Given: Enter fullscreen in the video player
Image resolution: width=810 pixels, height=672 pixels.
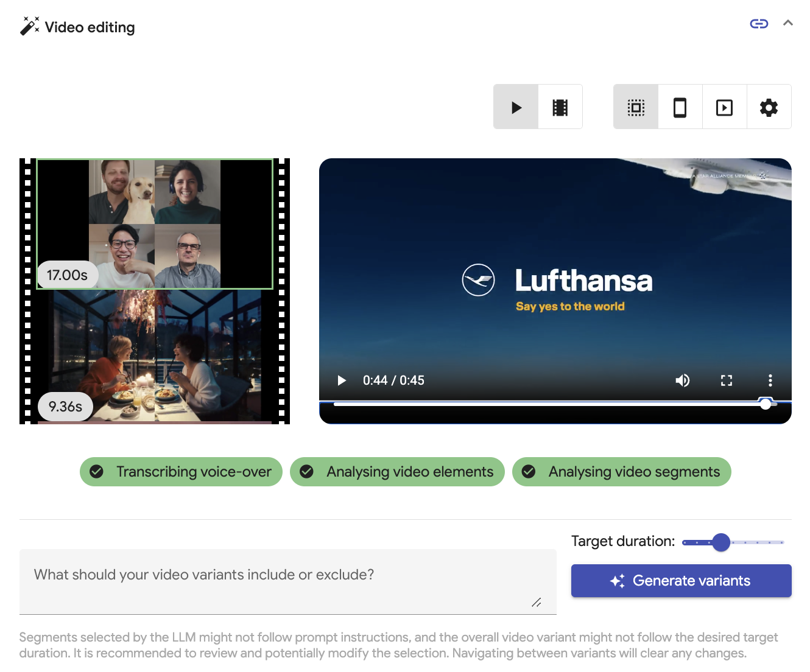Looking at the screenshot, I should coord(727,380).
